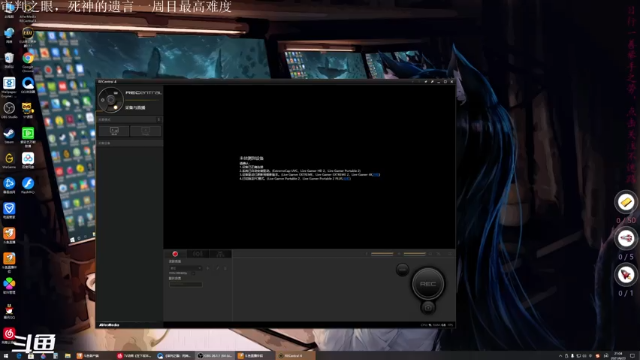Open File Explorer from the taskbar
The width and height of the screenshot is (640, 360).
(67, 356)
